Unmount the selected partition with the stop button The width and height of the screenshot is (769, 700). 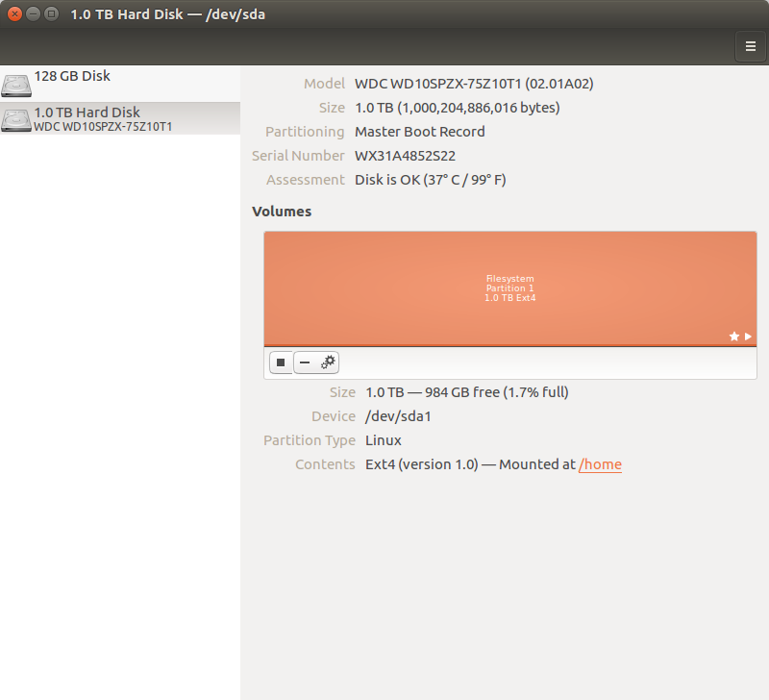point(281,362)
